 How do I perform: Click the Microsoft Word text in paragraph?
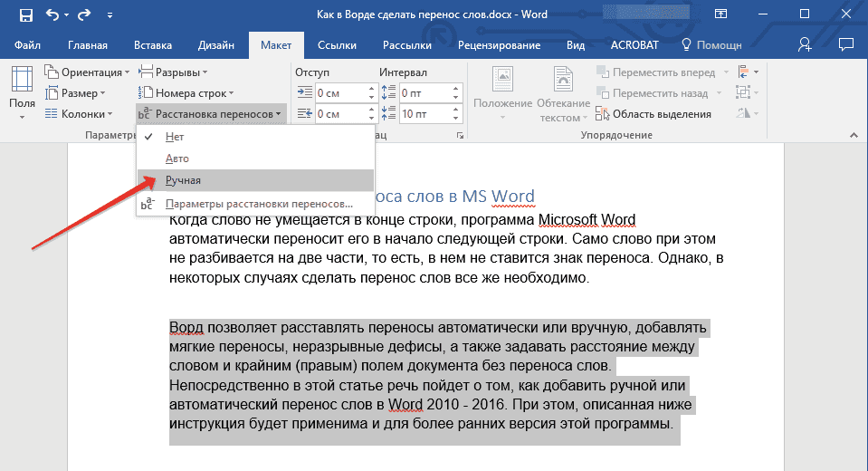click(x=587, y=220)
